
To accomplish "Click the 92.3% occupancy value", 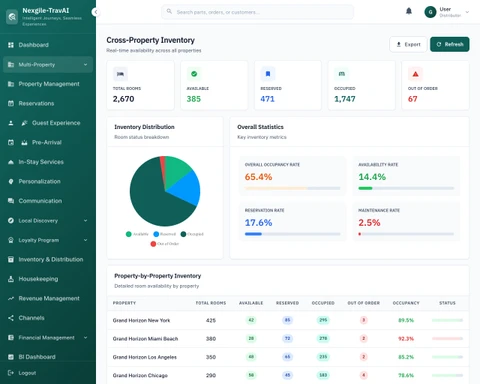I will [x=406, y=339].
